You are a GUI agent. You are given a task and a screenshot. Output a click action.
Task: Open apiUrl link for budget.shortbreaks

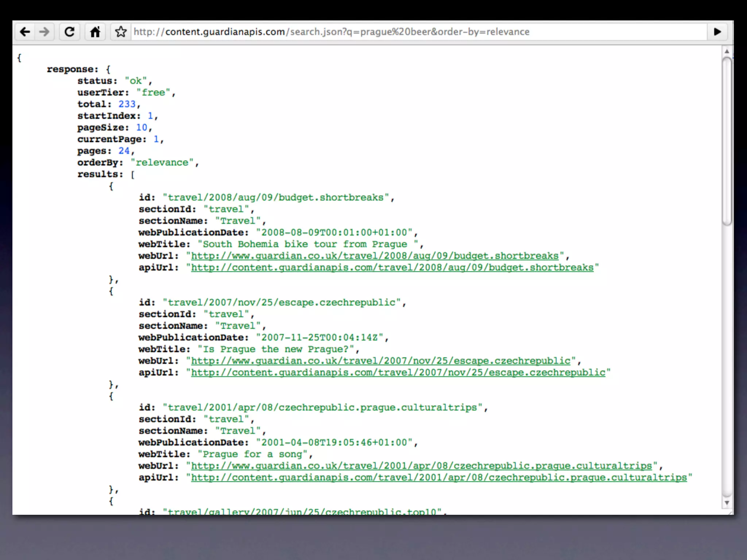coord(392,268)
